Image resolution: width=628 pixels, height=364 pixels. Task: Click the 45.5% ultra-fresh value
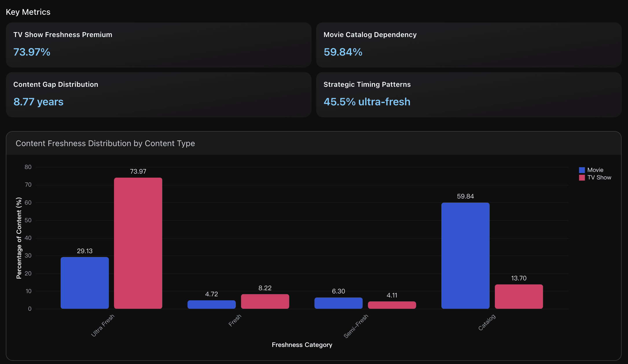(x=367, y=102)
